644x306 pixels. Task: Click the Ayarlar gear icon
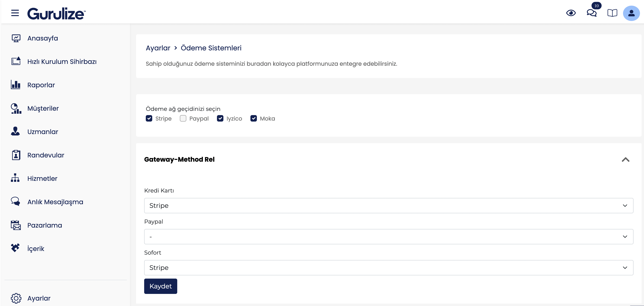coord(16,298)
